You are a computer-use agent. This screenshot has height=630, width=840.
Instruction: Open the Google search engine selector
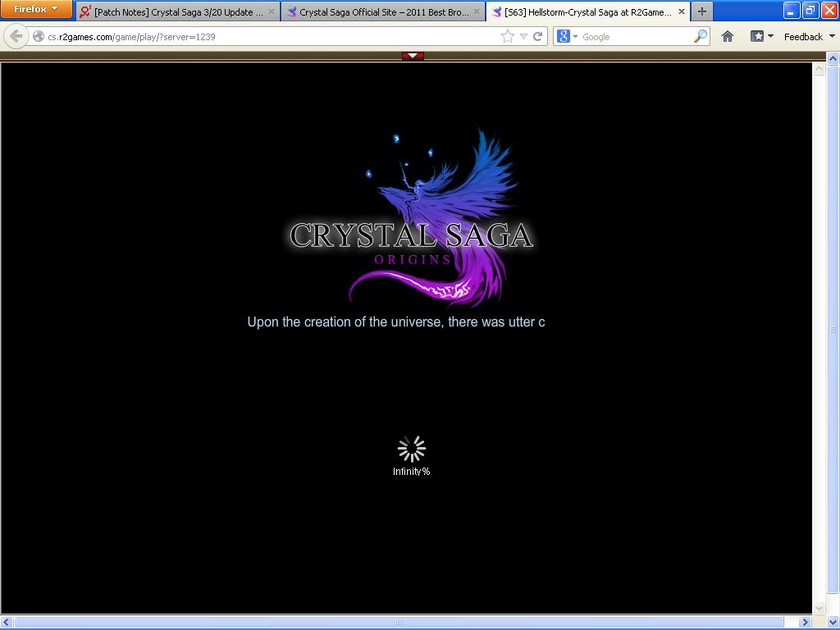point(567,36)
